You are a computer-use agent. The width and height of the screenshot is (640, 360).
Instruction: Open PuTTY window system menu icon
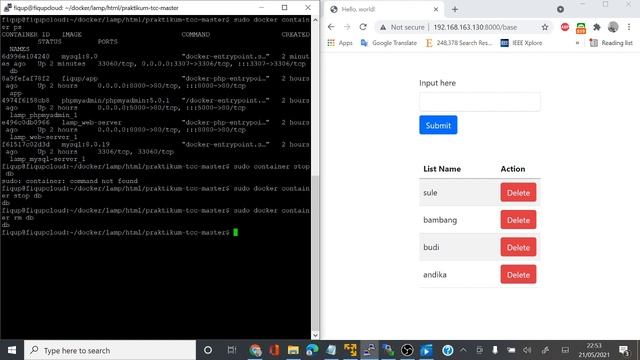point(7,7)
